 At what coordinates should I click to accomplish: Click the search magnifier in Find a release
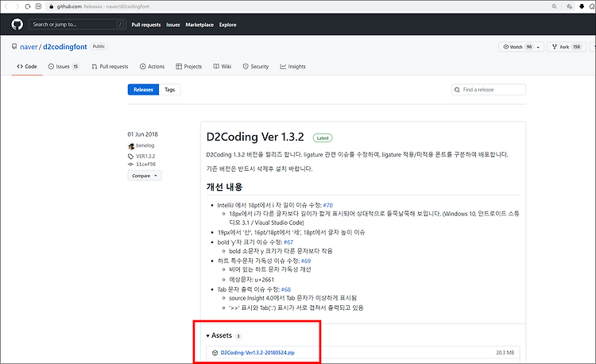pos(457,90)
